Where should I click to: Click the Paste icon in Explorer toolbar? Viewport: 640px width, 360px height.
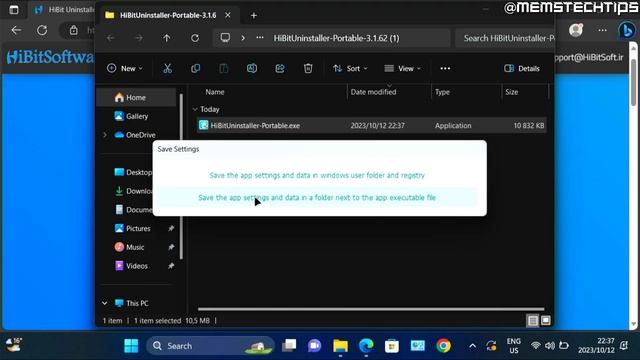[224, 69]
